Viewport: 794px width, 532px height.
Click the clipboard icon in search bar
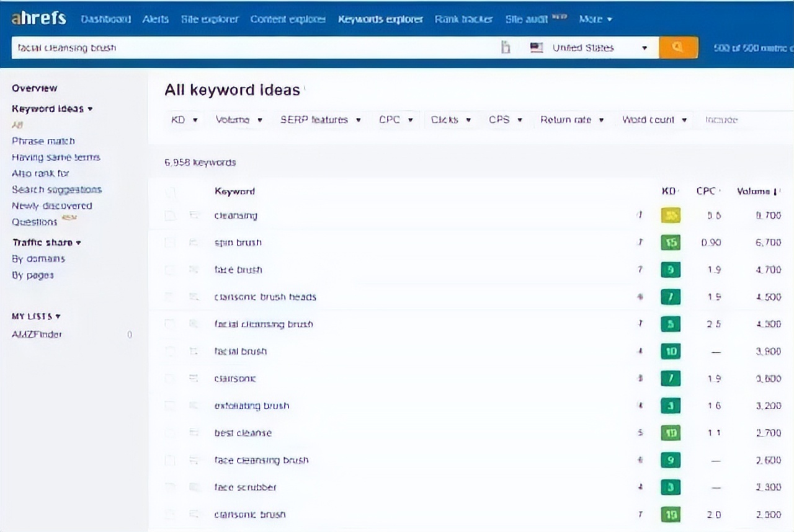click(x=506, y=48)
